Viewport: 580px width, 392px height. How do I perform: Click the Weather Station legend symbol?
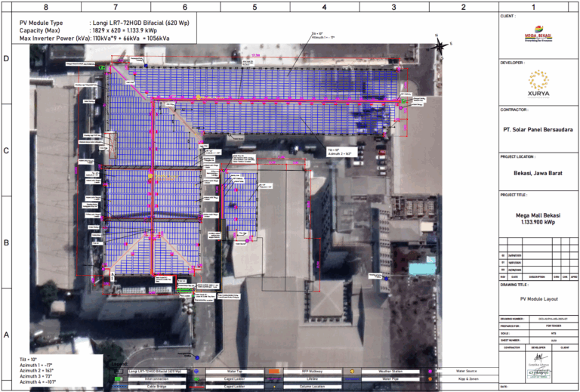click(x=352, y=372)
